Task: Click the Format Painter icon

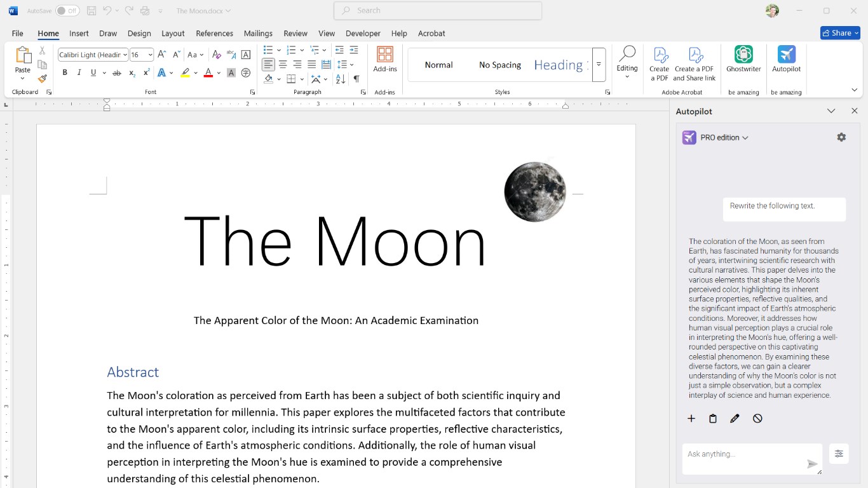Action: click(x=42, y=79)
